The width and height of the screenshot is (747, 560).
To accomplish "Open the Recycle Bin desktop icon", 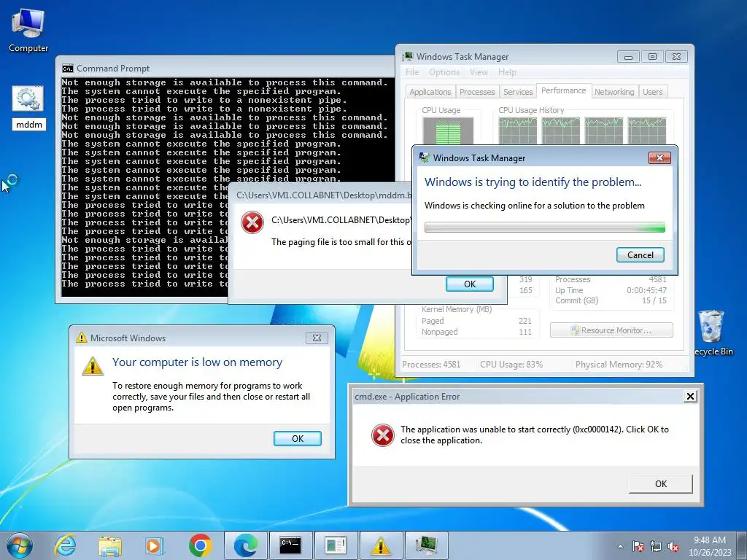I will [712, 332].
